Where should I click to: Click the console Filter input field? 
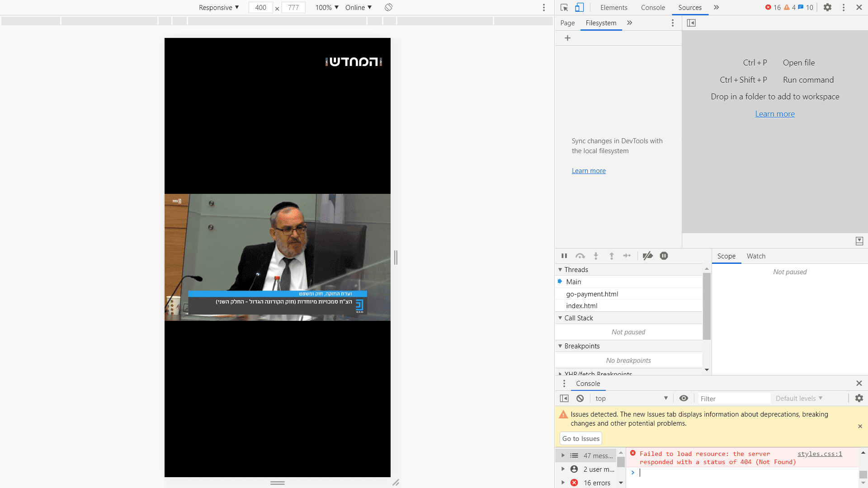click(733, 399)
